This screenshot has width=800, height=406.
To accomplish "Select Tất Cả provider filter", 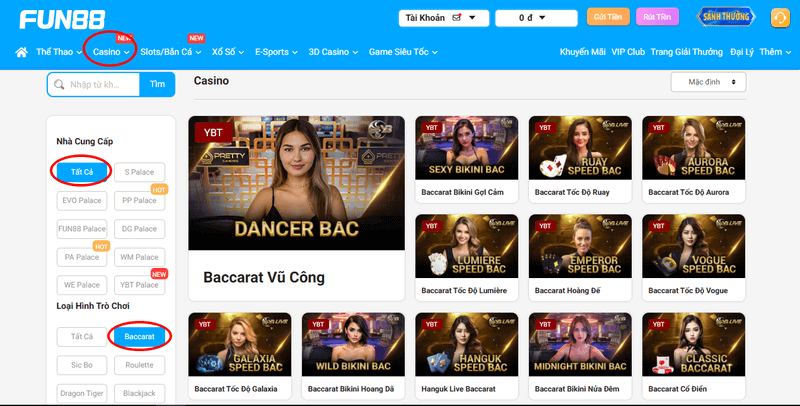I will 82,172.
